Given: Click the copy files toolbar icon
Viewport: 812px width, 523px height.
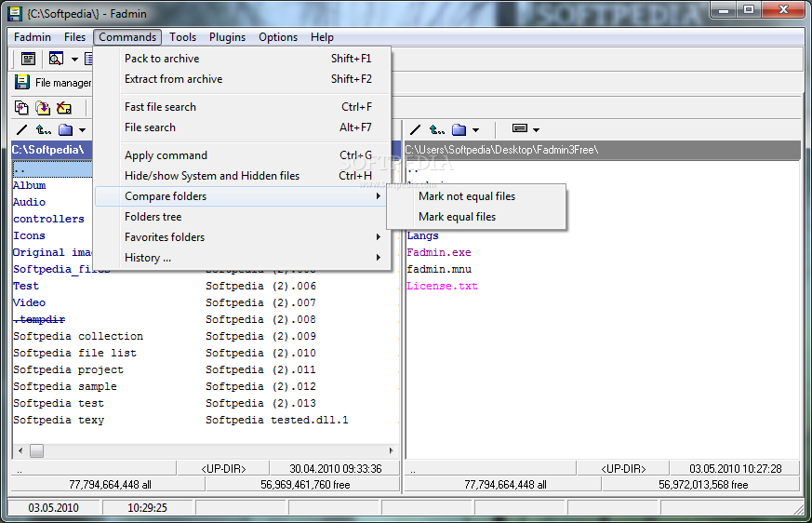Looking at the screenshot, I should point(21,108).
